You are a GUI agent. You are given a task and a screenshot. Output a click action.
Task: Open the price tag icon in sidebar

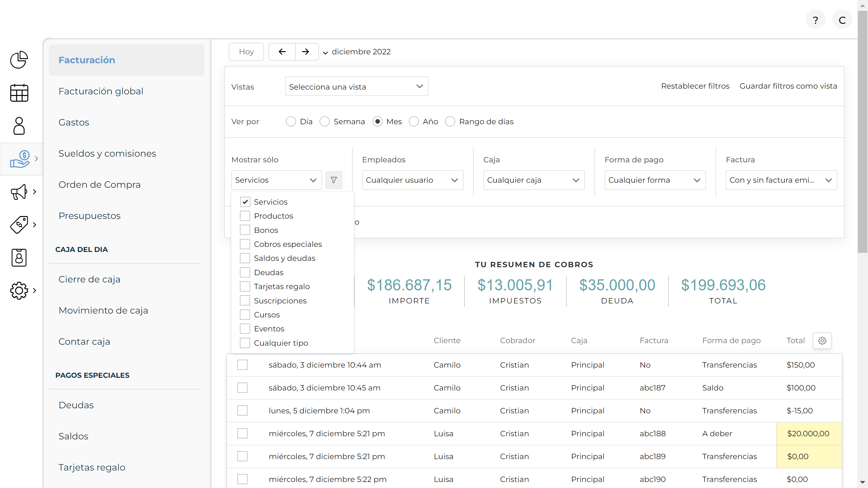pos(19,224)
